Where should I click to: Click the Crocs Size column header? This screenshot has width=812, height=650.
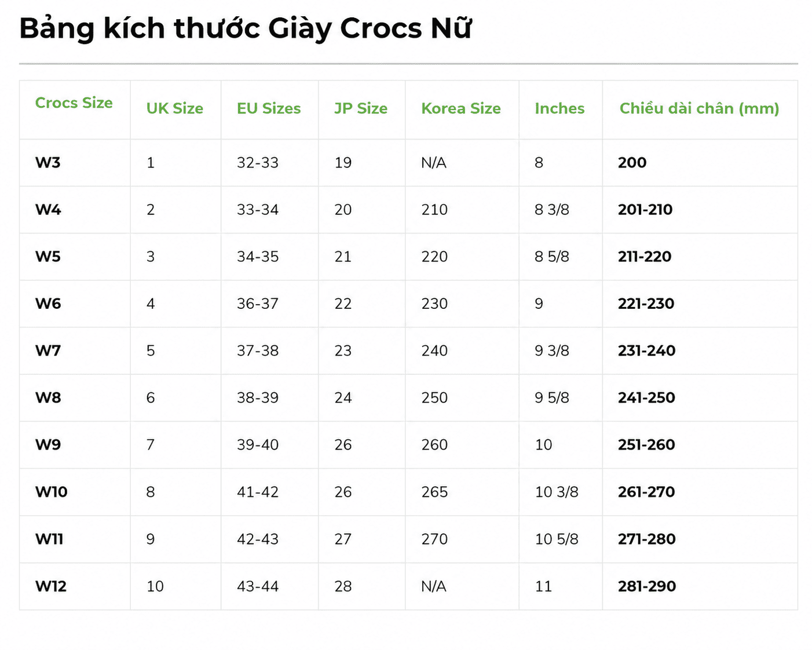coord(74,103)
